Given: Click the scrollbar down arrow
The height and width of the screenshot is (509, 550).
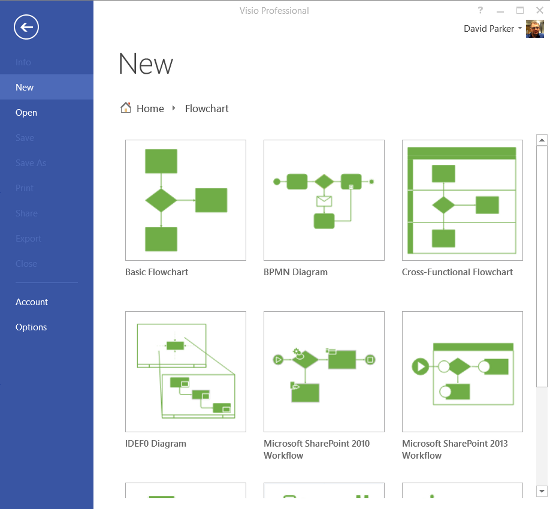Looking at the screenshot, I should point(542,491).
